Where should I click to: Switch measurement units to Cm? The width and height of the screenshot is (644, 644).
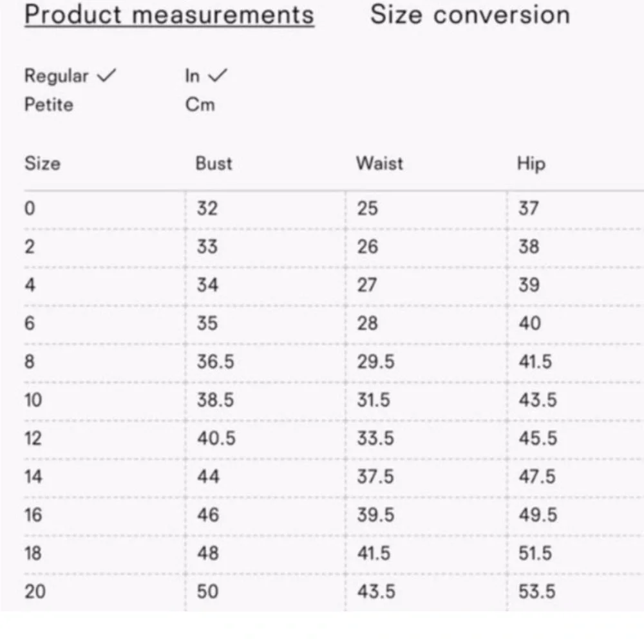click(200, 104)
